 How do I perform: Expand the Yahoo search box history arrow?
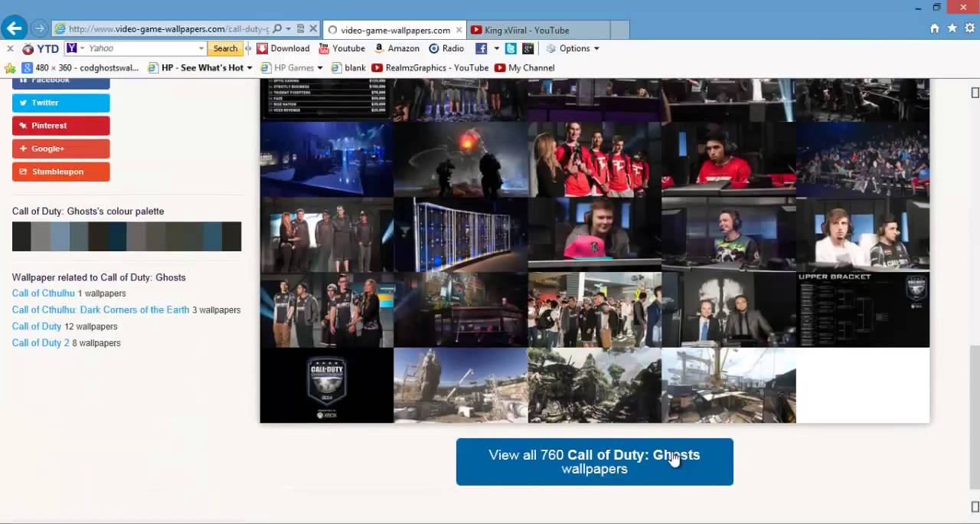pos(201,48)
